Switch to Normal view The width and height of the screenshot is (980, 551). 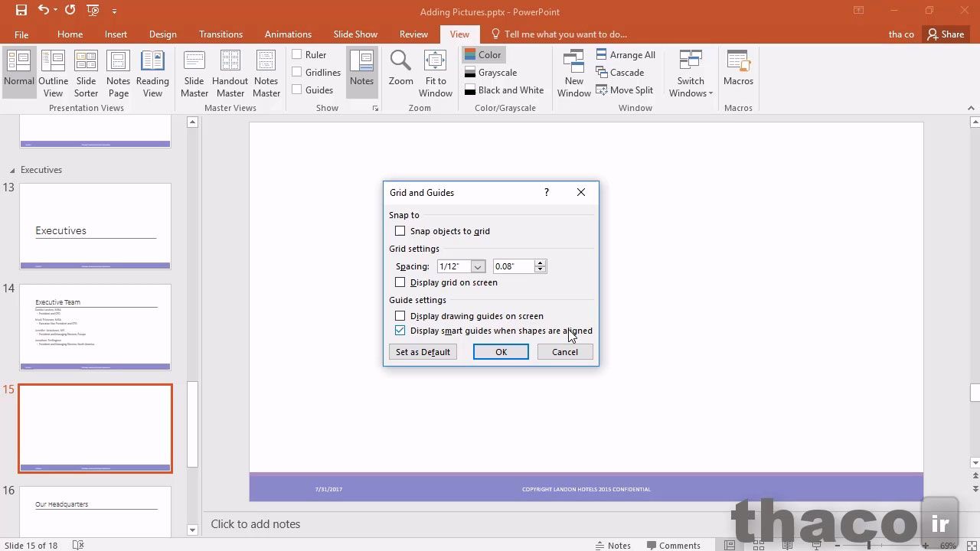point(19,73)
